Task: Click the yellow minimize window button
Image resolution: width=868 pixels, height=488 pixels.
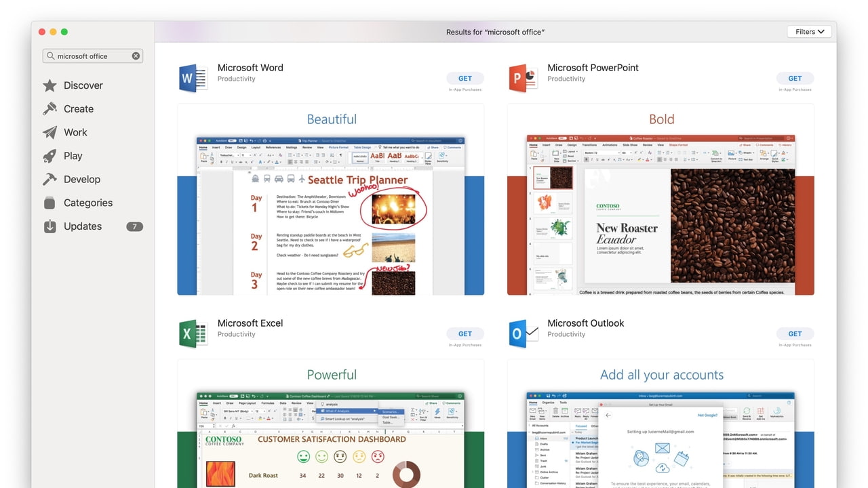Action: [x=53, y=32]
